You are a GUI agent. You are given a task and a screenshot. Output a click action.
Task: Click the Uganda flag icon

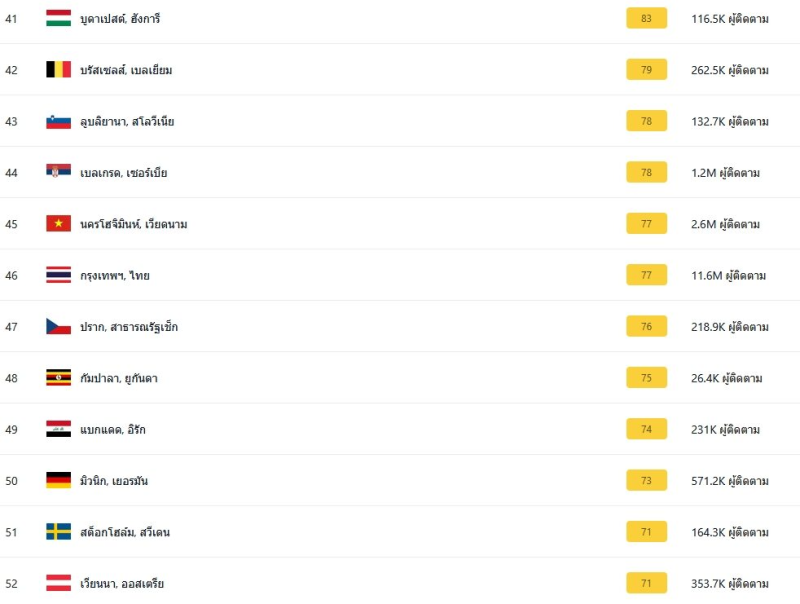58,378
